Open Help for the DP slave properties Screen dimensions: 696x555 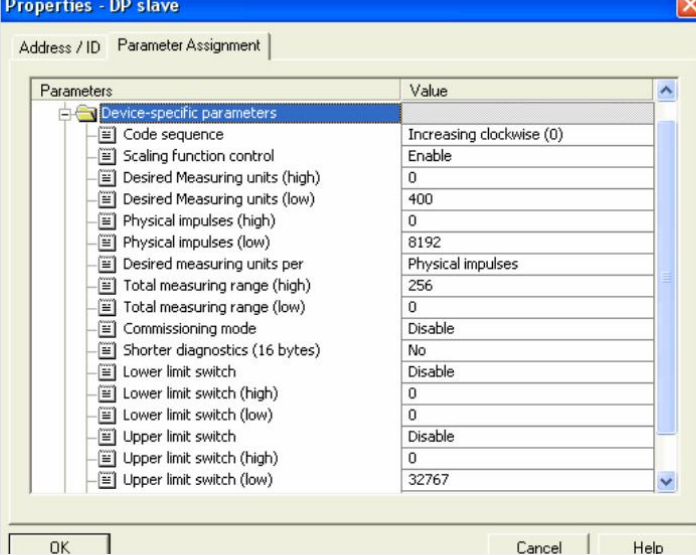point(647,546)
